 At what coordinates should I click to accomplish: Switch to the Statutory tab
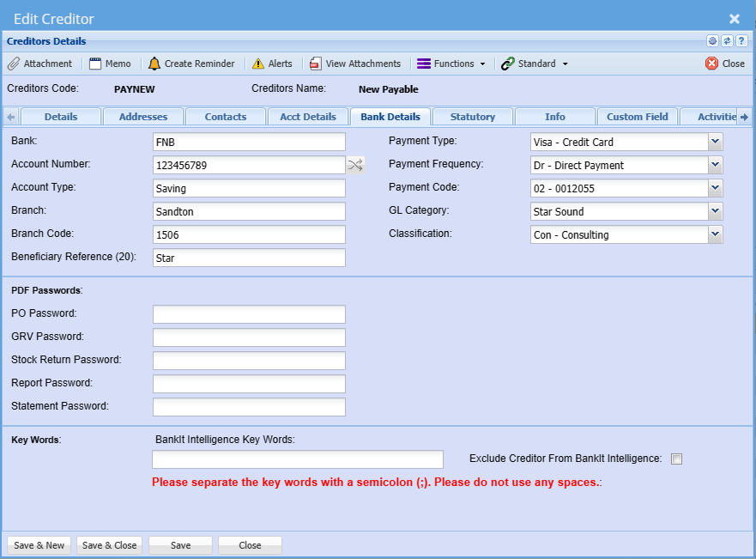(x=473, y=117)
